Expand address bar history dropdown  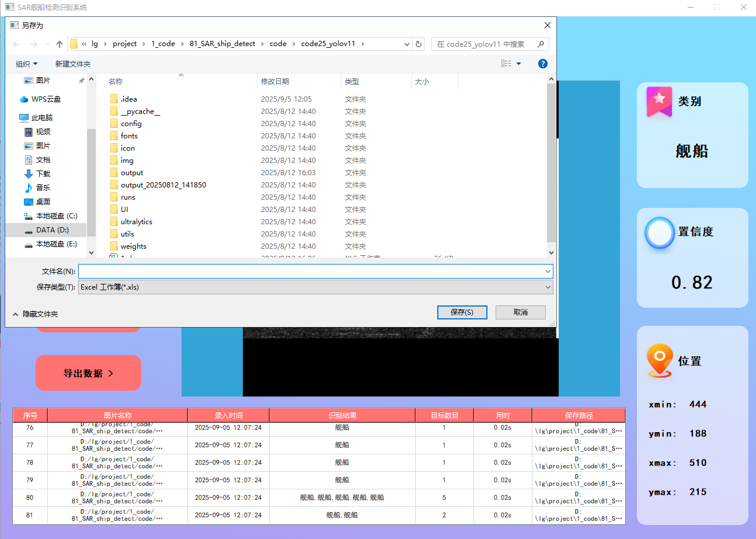click(407, 44)
